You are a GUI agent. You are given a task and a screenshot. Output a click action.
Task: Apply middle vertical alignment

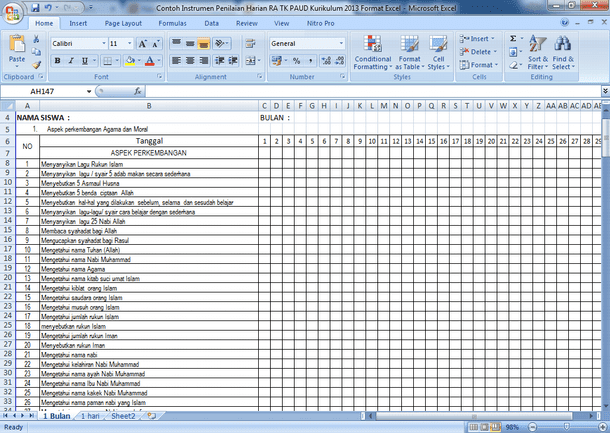click(190, 44)
